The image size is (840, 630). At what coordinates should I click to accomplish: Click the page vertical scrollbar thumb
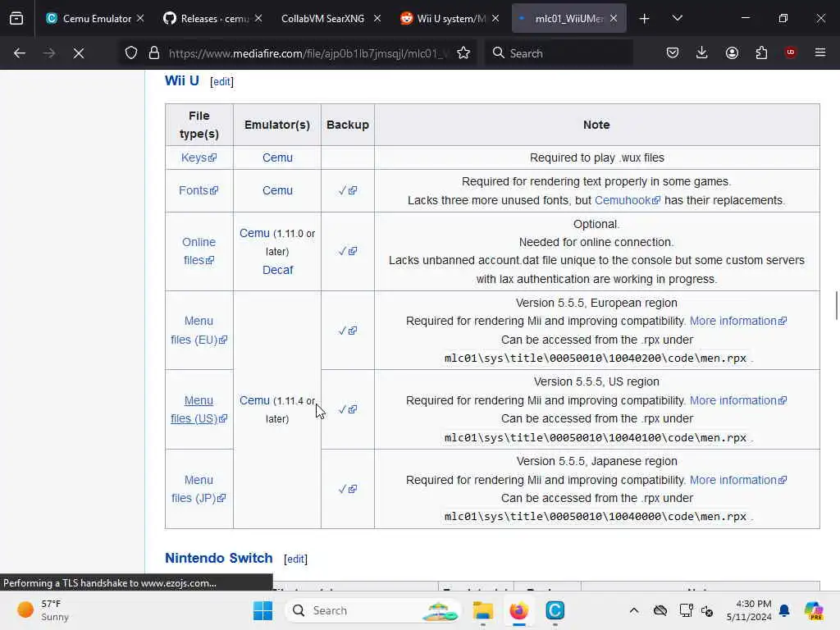click(x=836, y=305)
